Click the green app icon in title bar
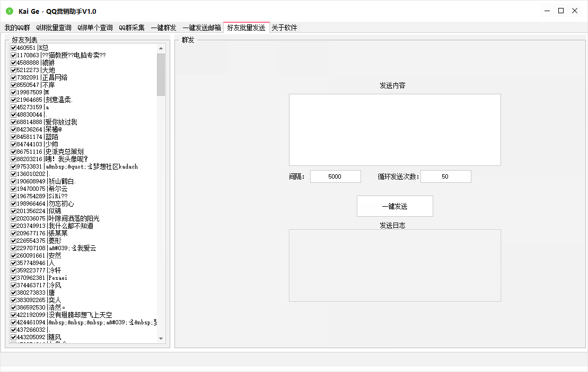Viewport: 588px width, 372px height. pos(10,11)
